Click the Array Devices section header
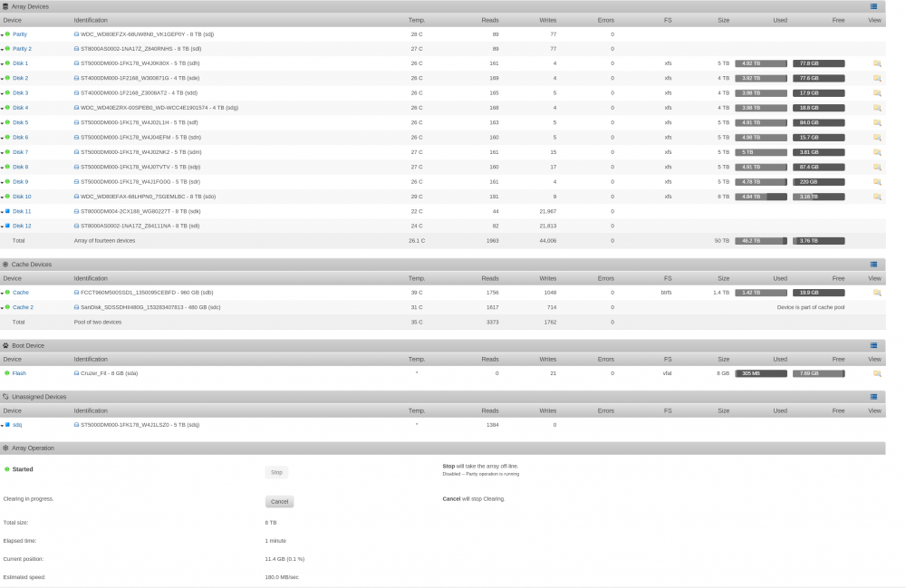 (443, 6)
